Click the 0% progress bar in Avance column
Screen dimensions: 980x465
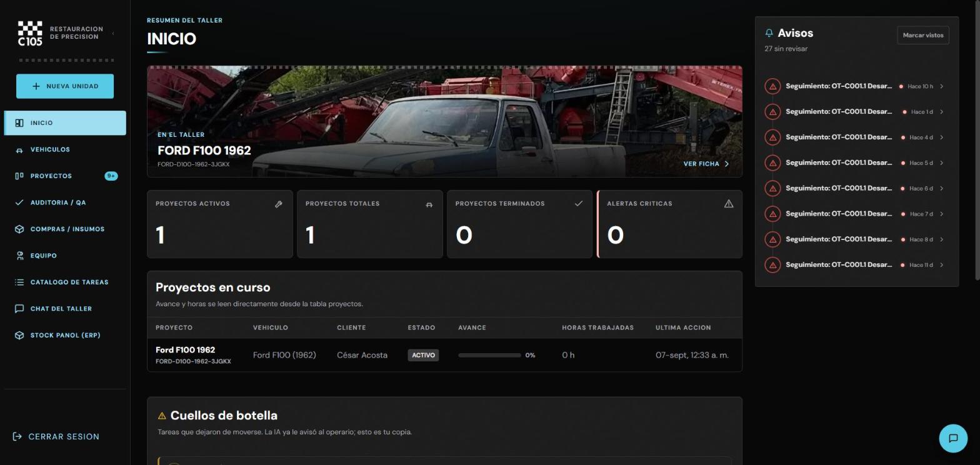[489, 355]
